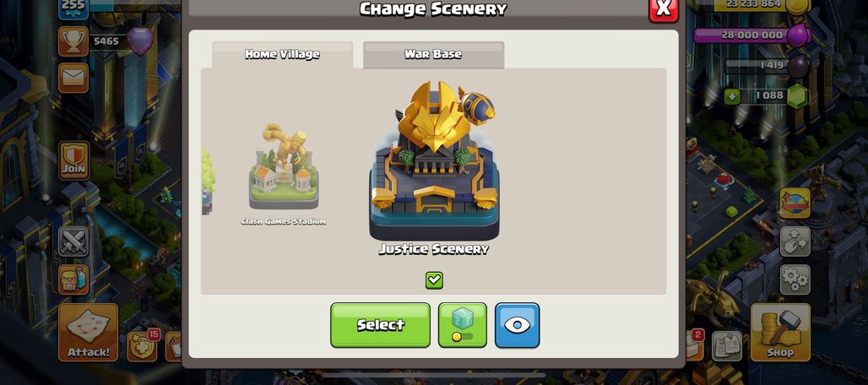Image resolution: width=868 pixels, height=385 pixels.
Task: Open the barbarian army overview icon
Action: 73,279
